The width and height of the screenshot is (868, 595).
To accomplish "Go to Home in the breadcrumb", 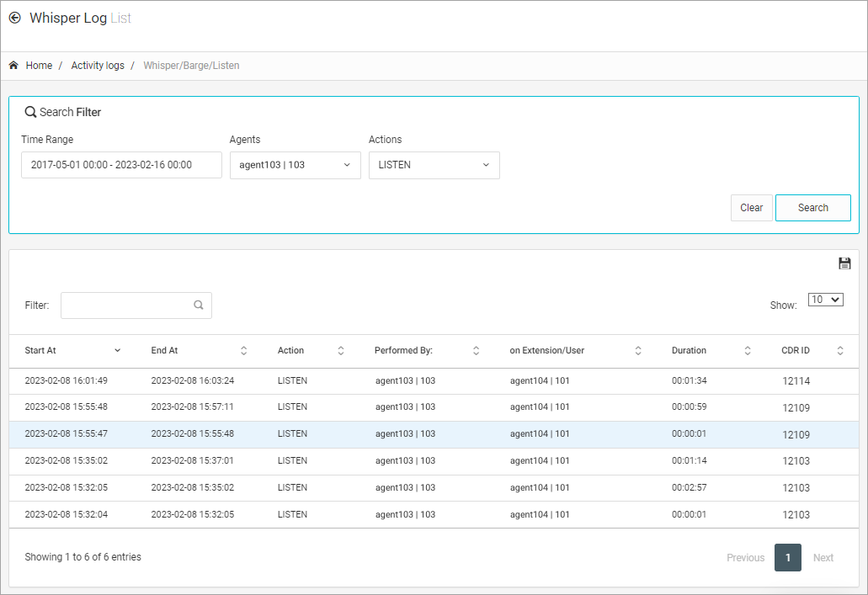I will pyautogui.click(x=39, y=66).
